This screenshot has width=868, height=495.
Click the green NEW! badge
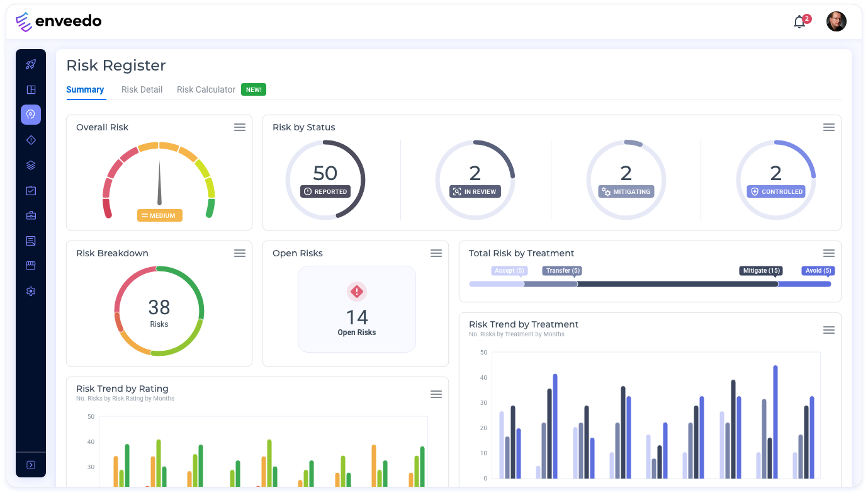253,89
